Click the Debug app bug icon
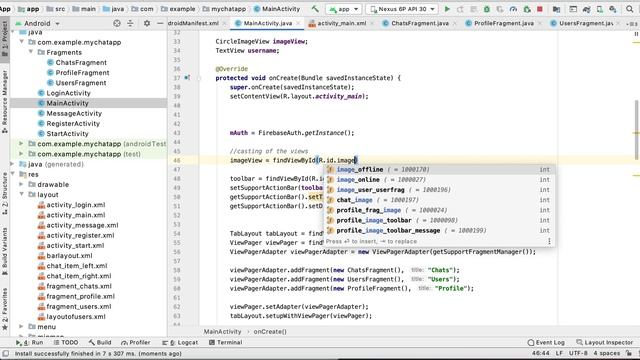640x360 pixels. 487,9
